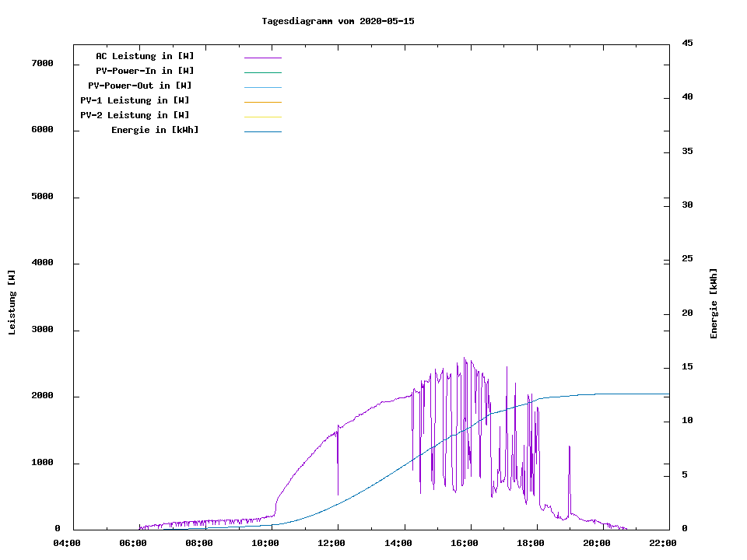Click the 3000 tick label on left axis
The image size is (747, 560).
42,330
